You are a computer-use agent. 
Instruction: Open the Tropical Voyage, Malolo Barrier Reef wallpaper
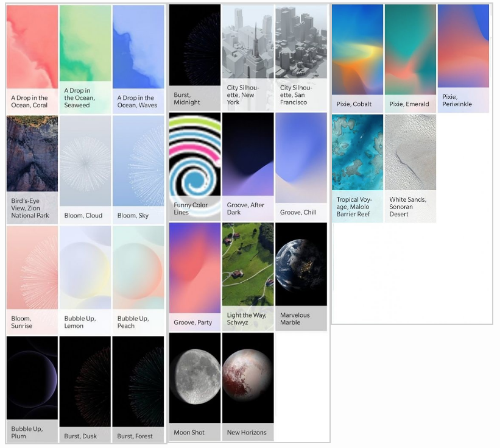pyautogui.click(x=357, y=168)
